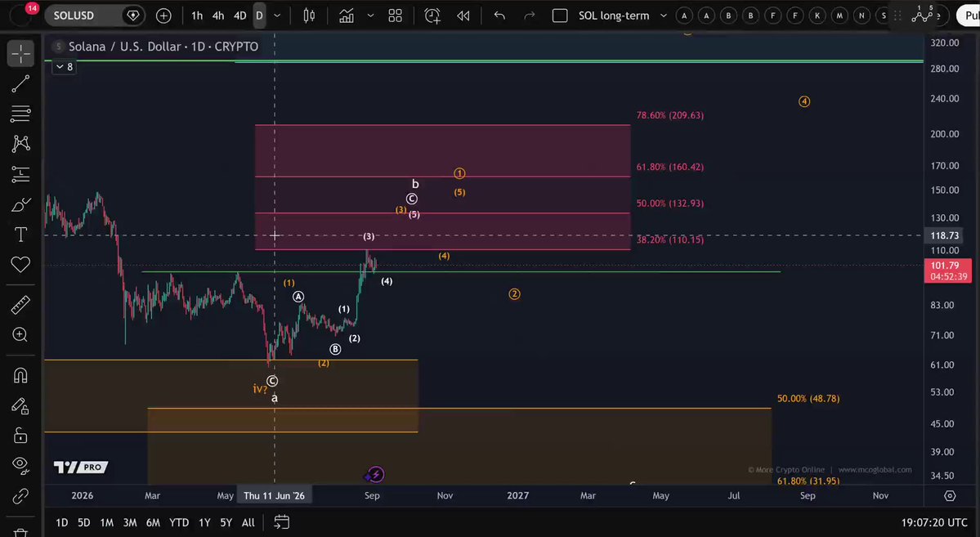This screenshot has width=980, height=537.
Task: Open the SOLUSD symbol search
Action: click(94, 16)
